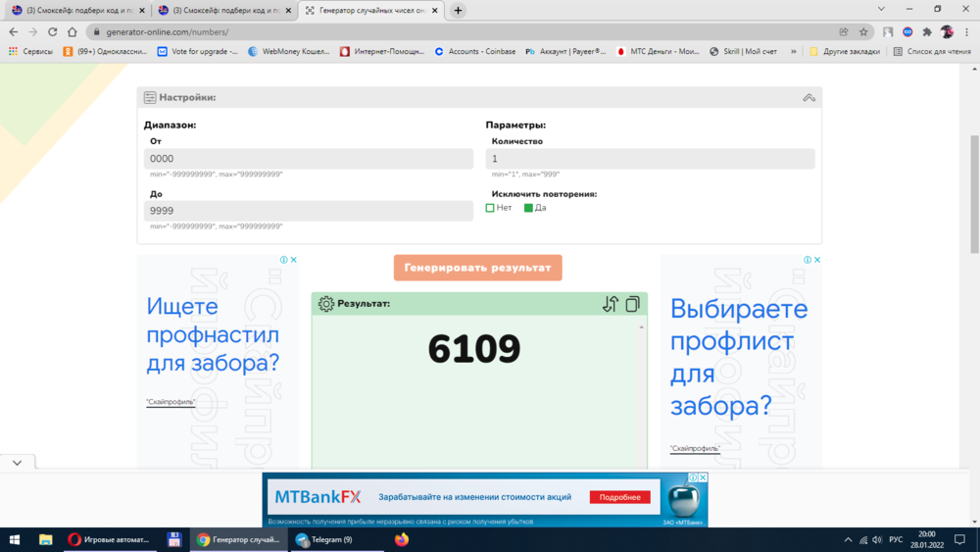Select the Генератор случайных чисел tab
The height and width of the screenshot is (552, 980).
tap(371, 10)
